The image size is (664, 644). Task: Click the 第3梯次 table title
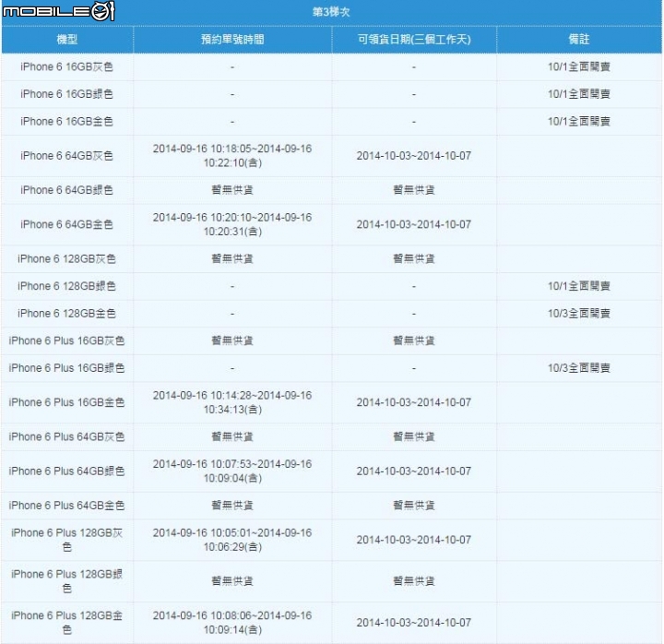[331, 12]
